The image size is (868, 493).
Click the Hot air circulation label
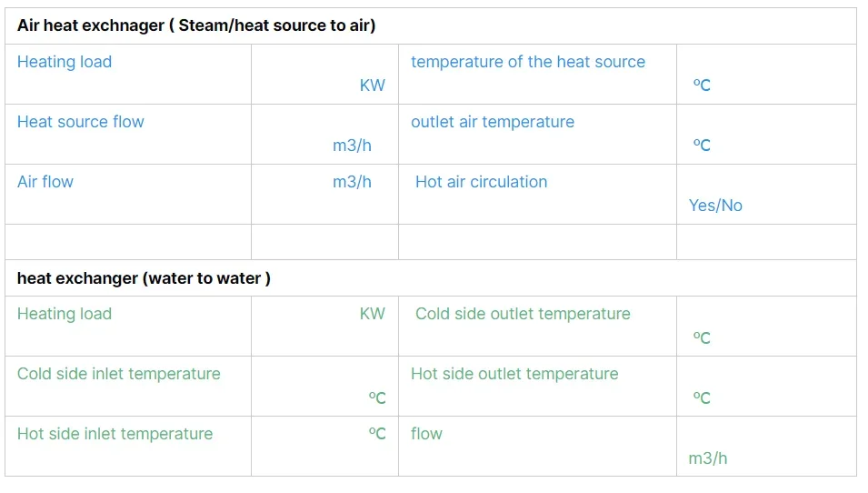click(x=482, y=182)
